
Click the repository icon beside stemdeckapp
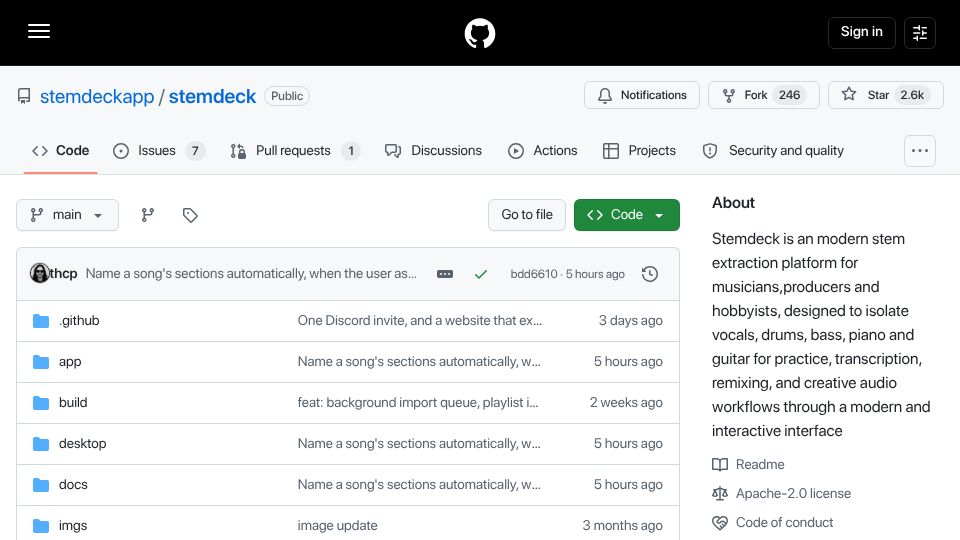(x=24, y=96)
